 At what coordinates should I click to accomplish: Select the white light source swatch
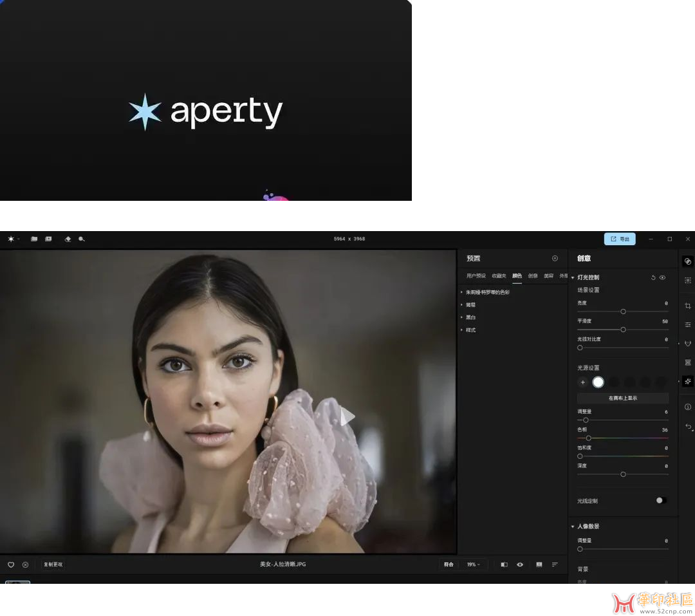pos(598,382)
